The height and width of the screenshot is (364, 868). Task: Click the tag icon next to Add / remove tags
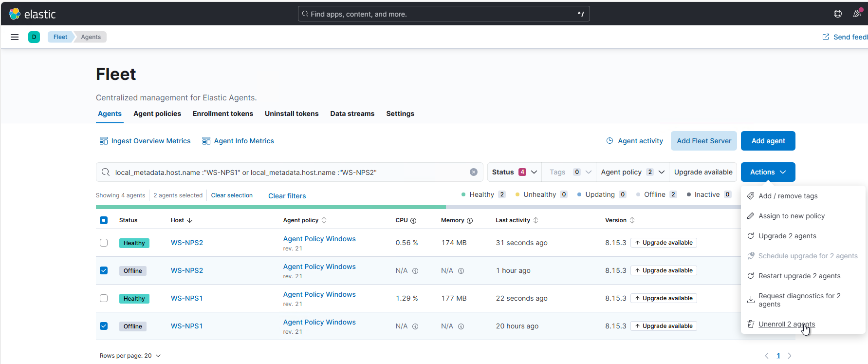coord(751,196)
